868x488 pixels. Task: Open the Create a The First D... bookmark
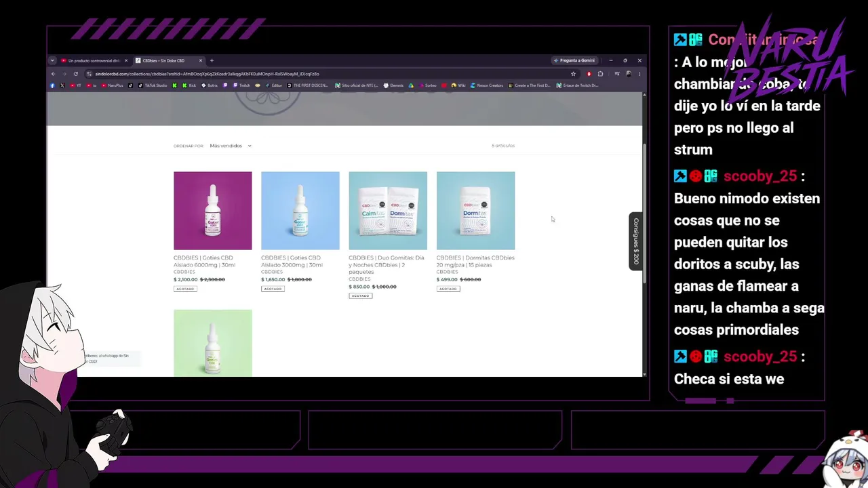[529, 85]
